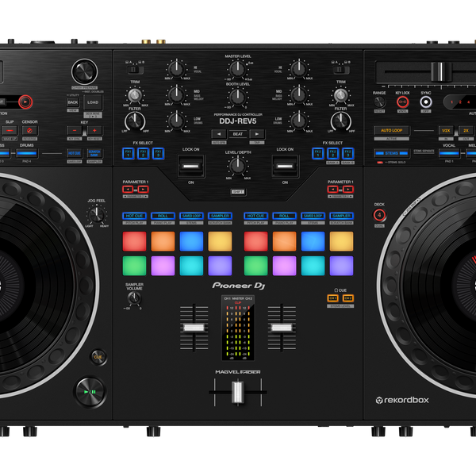Click the MAGVEL crossfader knob
This screenshot has height=476, width=476.
tap(238, 392)
